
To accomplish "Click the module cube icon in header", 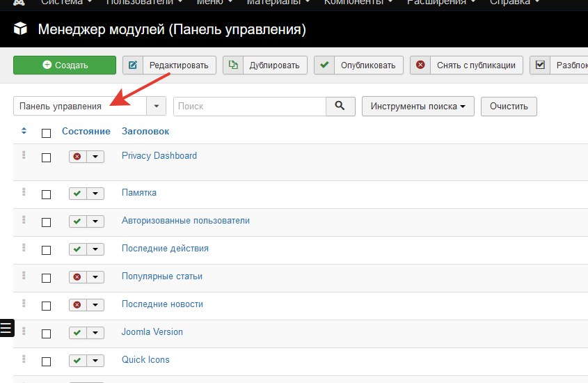I will 21,29.
